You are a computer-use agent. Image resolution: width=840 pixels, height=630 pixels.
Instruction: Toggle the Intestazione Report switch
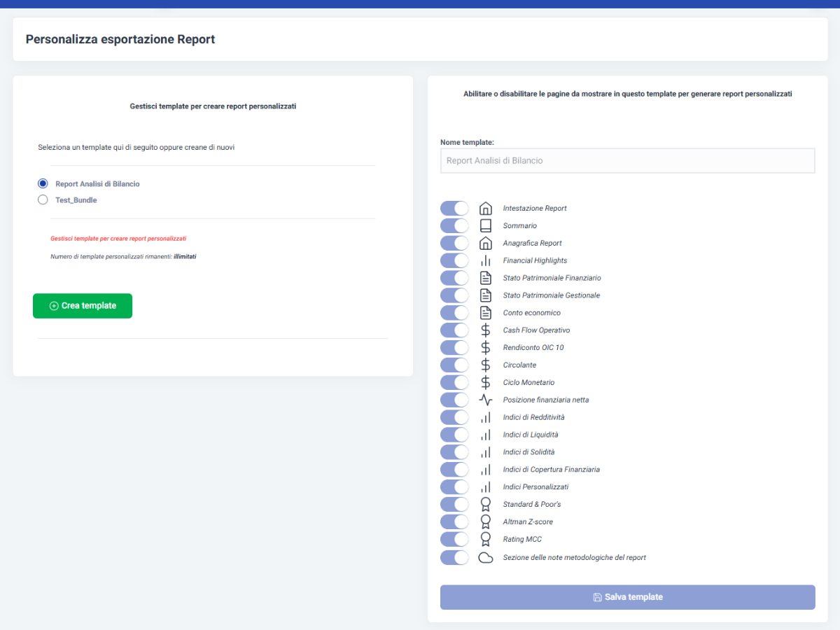pos(454,209)
